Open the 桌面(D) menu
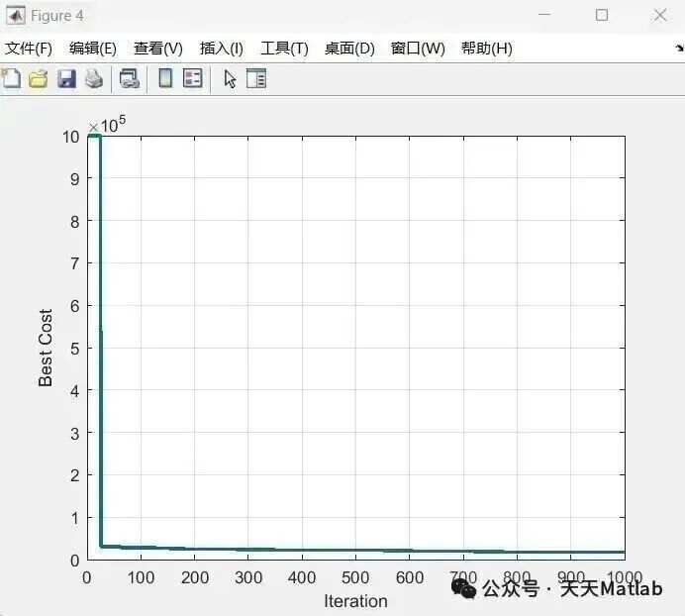This screenshot has height=616, width=685. point(349,49)
